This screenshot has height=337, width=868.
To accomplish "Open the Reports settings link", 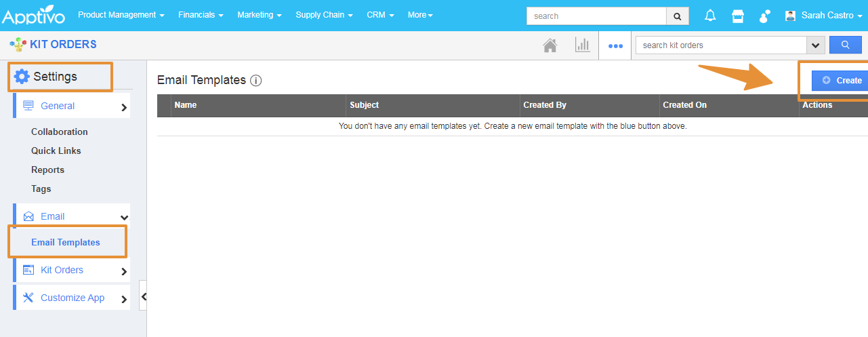I will pos(47,170).
